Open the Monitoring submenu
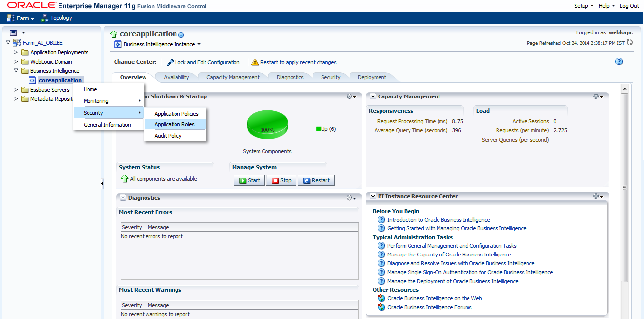Screen dimensions: 644x319 pyautogui.click(x=108, y=101)
